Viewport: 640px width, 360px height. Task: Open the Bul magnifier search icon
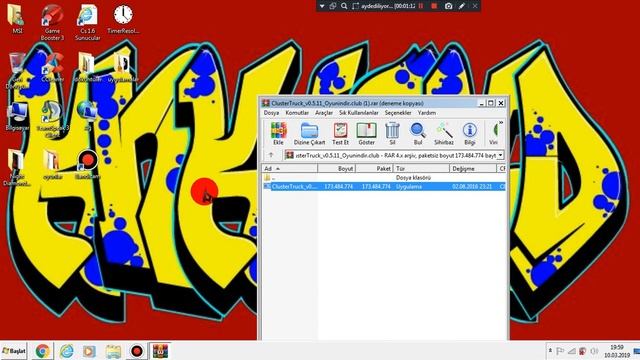click(x=418, y=133)
